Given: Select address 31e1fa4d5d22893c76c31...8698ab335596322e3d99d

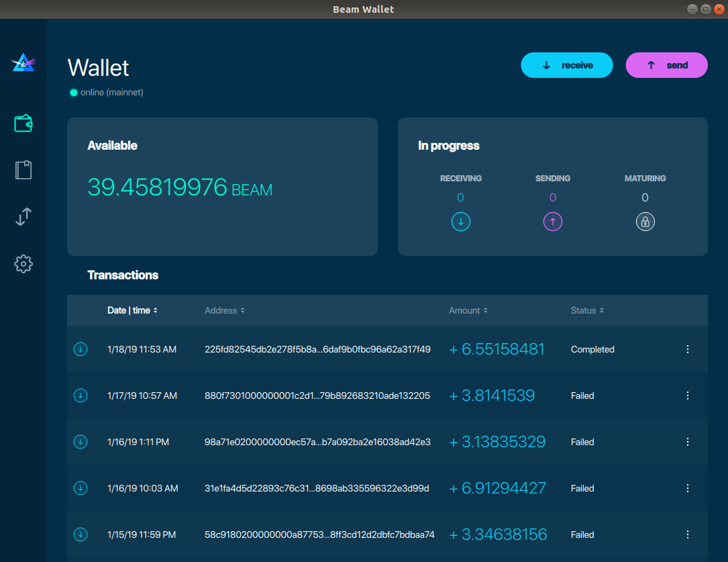Looking at the screenshot, I should [317, 488].
